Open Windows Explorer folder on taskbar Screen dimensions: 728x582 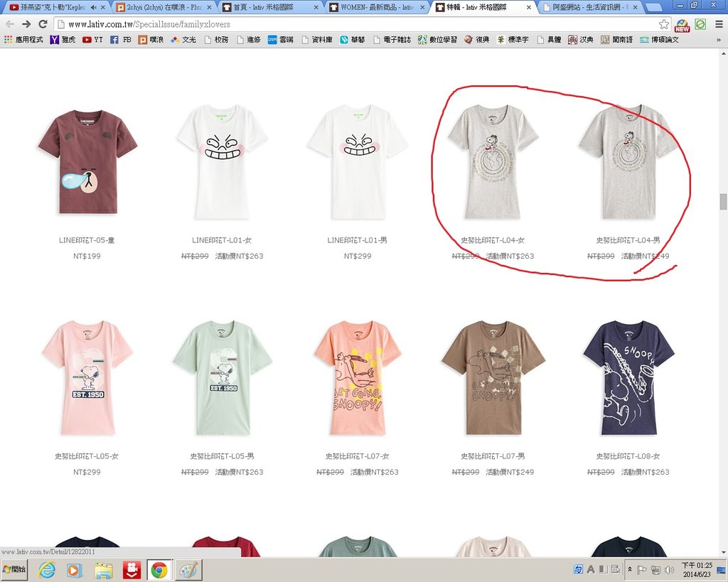[x=103, y=570]
